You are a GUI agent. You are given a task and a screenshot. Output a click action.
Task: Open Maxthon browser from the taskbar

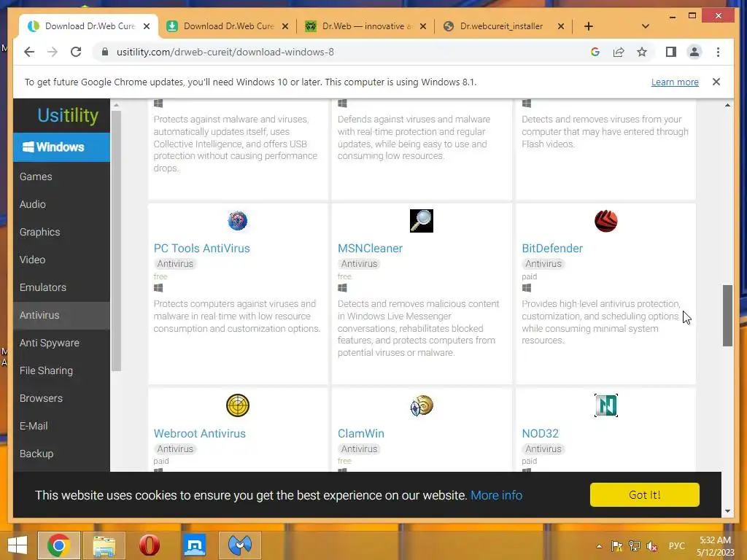(195, 545)
